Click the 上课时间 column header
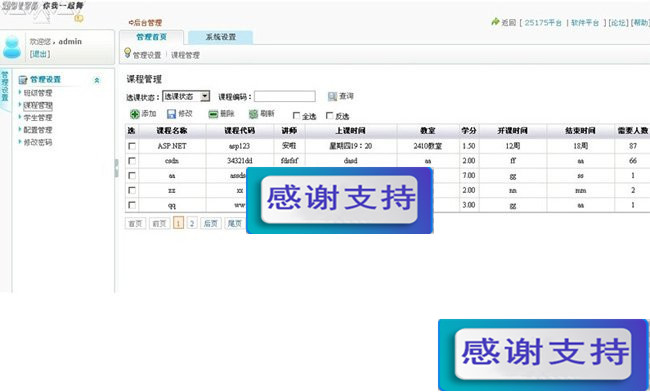 [351, 131]
